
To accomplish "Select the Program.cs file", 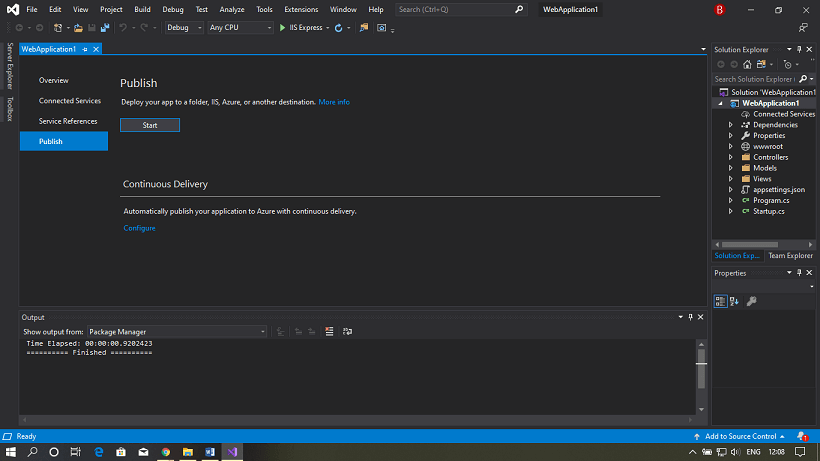I will click(x=771, y=201).
